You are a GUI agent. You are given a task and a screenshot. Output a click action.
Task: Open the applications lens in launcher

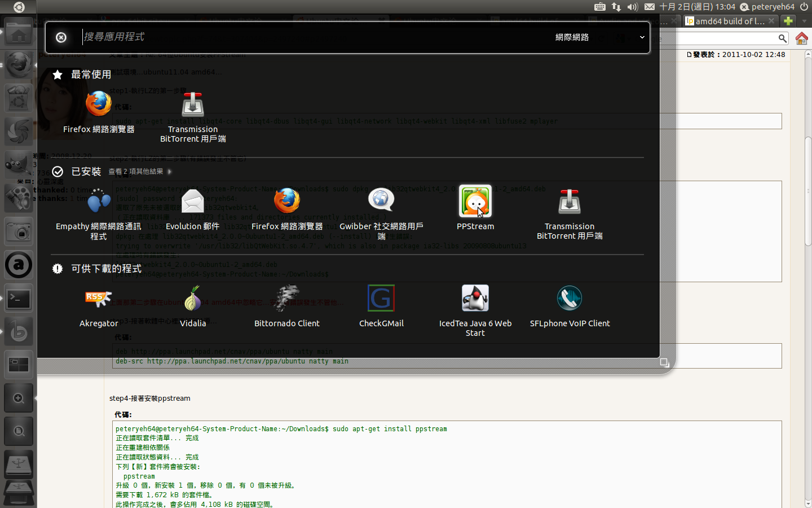click(x=19, y=398)
